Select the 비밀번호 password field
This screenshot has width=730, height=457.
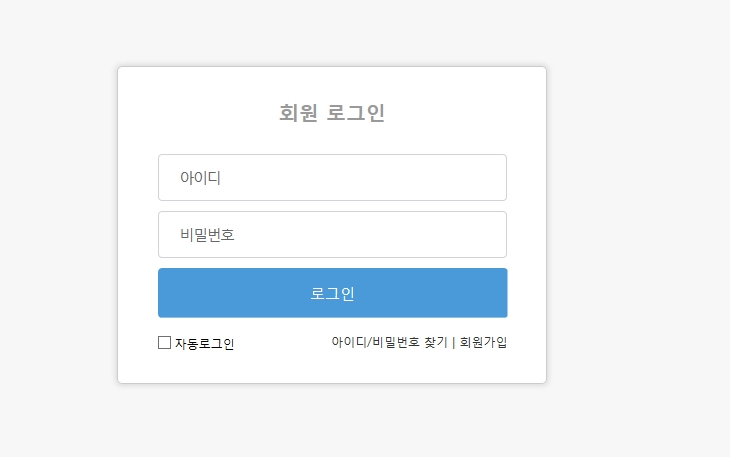tap(332, 235)
